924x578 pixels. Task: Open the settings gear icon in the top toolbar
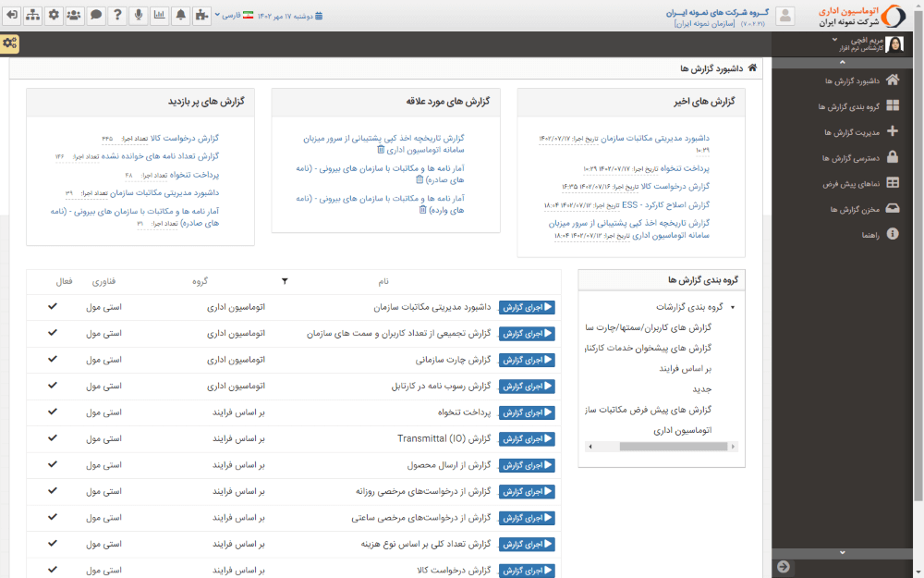(54, 15)
